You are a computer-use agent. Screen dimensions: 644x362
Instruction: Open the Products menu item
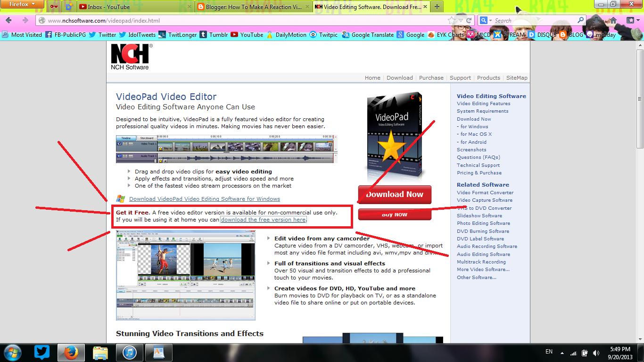[488, 78]
